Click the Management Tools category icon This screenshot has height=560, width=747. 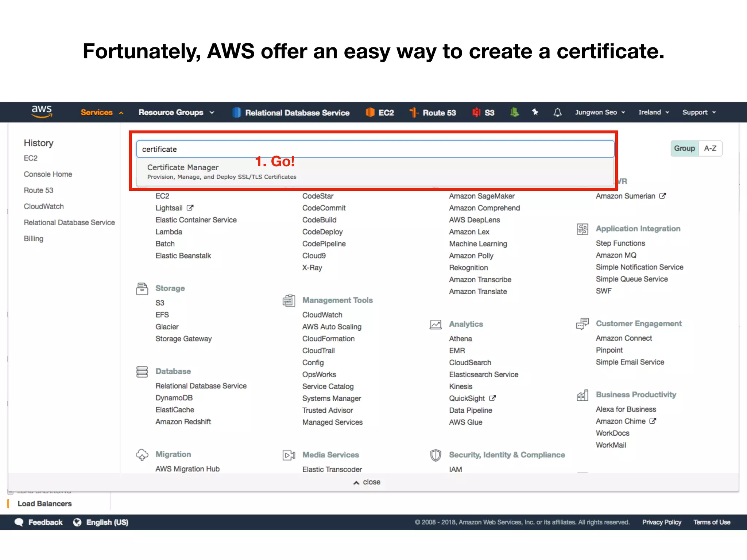point(289,300)
